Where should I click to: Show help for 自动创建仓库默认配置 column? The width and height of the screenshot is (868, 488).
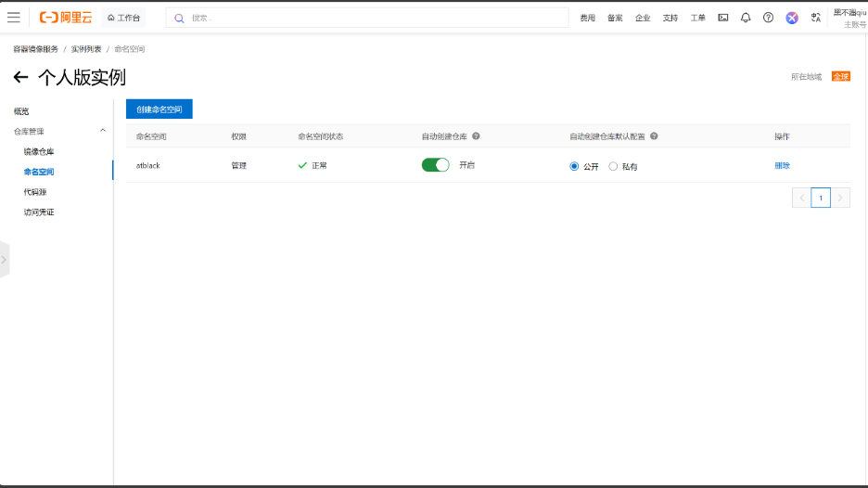(x=655, y=136)
